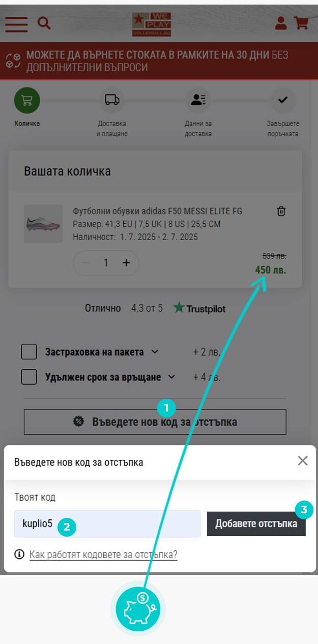Go to Завършете поръчката step
The width and height of the screenshot is (318, 644).
[283, 112]
